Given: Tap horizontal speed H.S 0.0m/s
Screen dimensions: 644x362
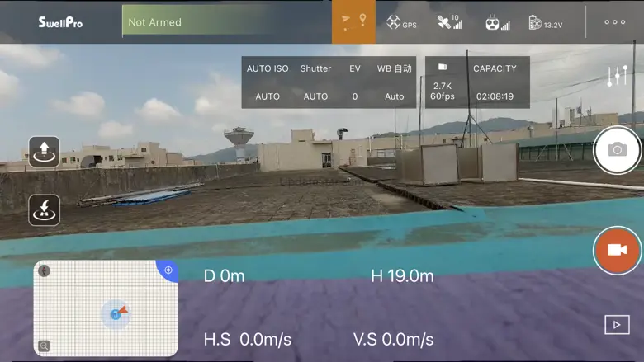Looking at the screenshot, I should click(248, 340).
